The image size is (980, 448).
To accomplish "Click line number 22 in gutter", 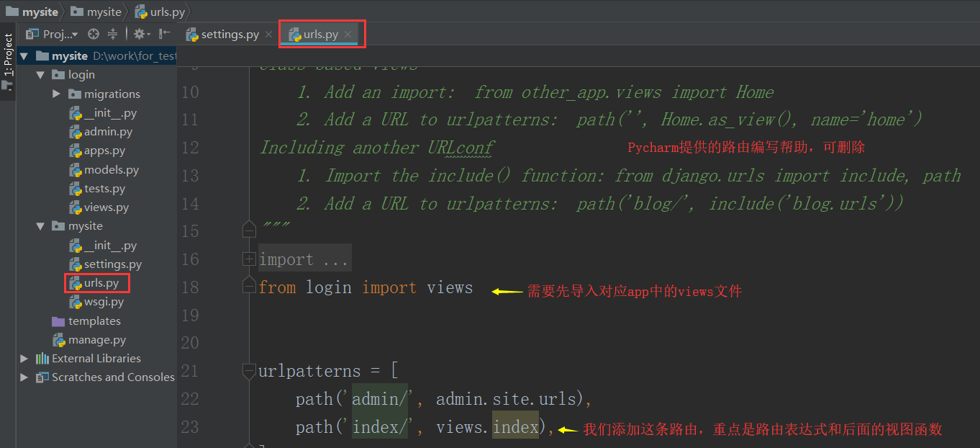I will tap(190, 399).
